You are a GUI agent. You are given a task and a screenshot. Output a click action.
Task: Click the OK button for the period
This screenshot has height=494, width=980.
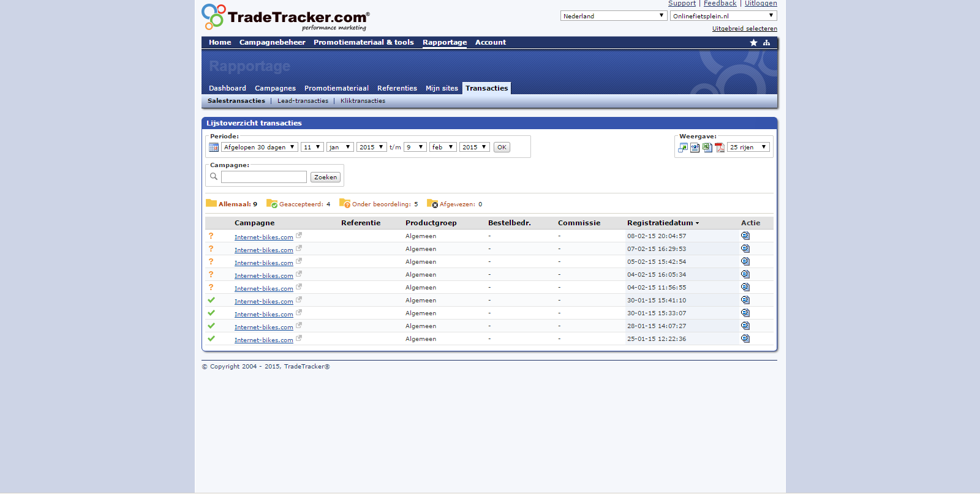502,148
